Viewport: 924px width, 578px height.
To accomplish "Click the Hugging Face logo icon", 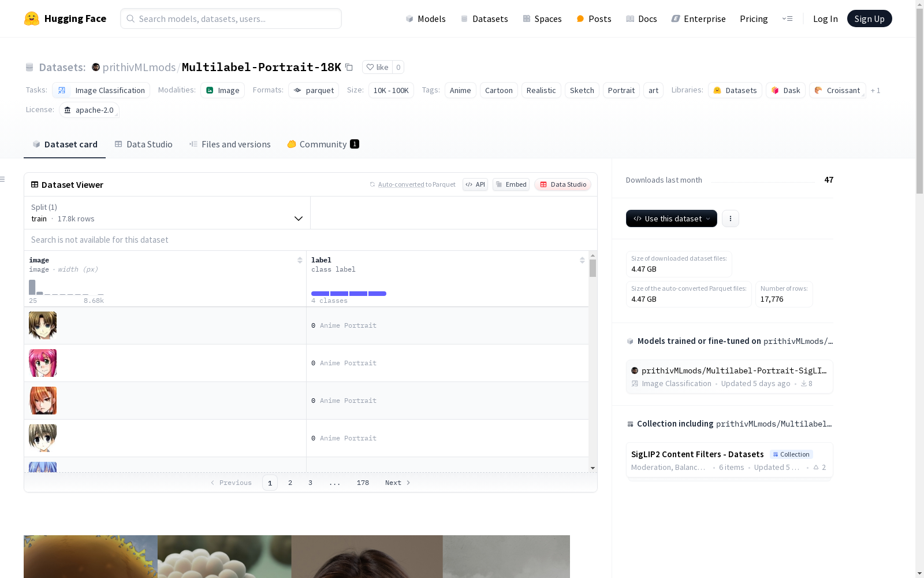I will [32, 18].
